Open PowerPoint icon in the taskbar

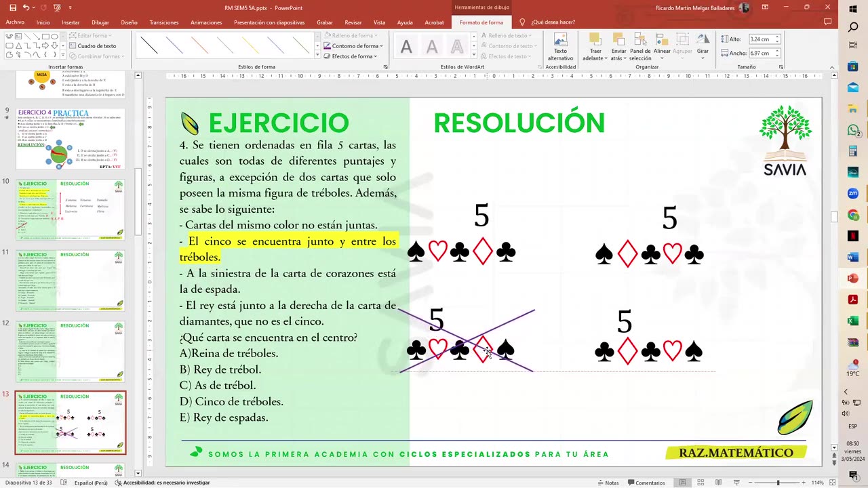point(853,279)
